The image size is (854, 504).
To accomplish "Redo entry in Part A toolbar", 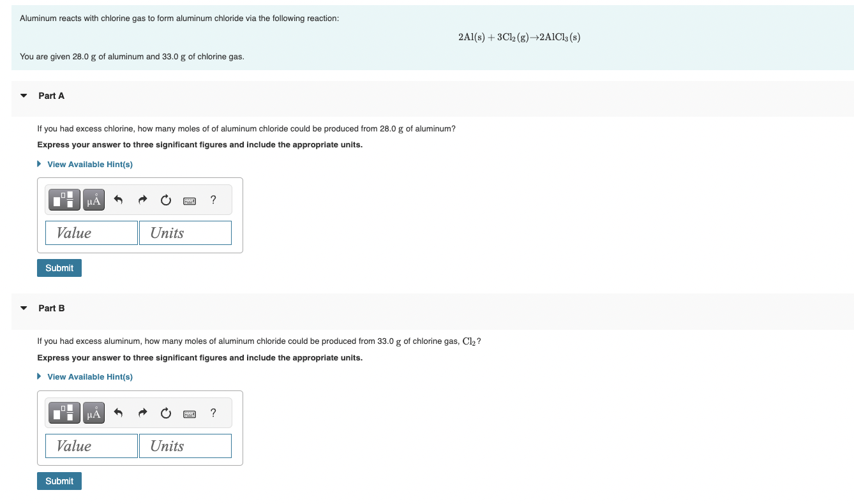I will tap(142, 200).
